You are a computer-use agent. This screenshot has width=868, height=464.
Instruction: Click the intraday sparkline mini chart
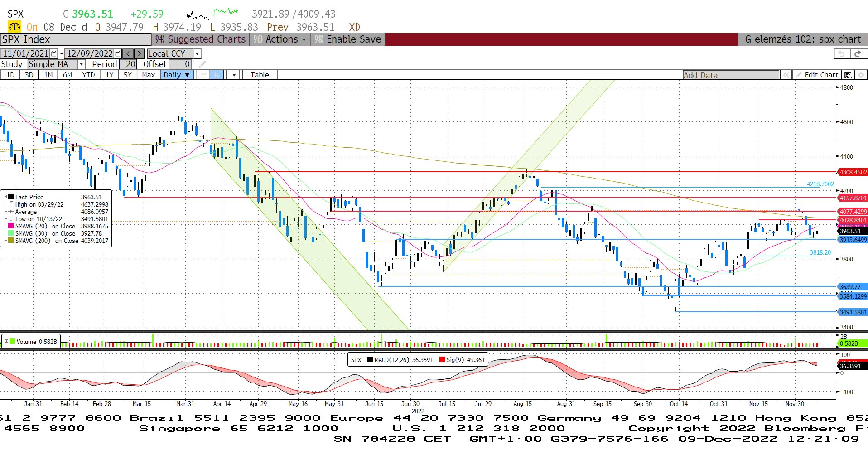(212, 14)
